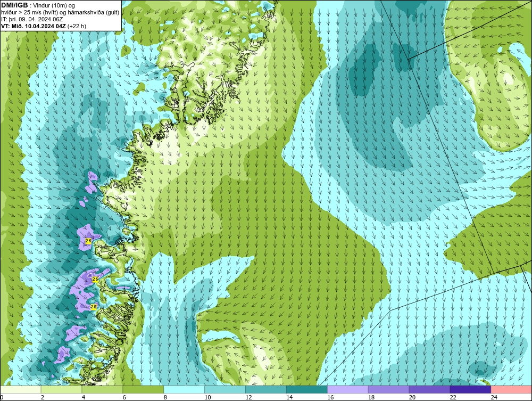Click the pale 0–2 m/s legend swatch
The image size is (532, 401).
[20, 389]
